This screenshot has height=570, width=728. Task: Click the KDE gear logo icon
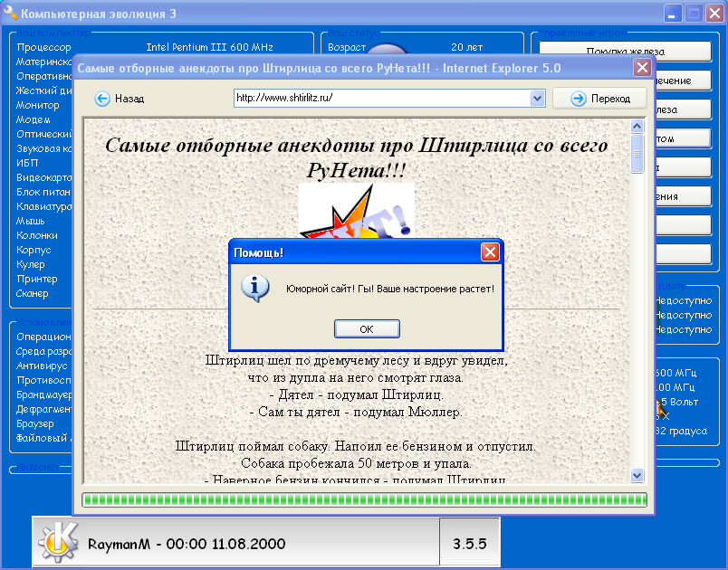[59, 542]
